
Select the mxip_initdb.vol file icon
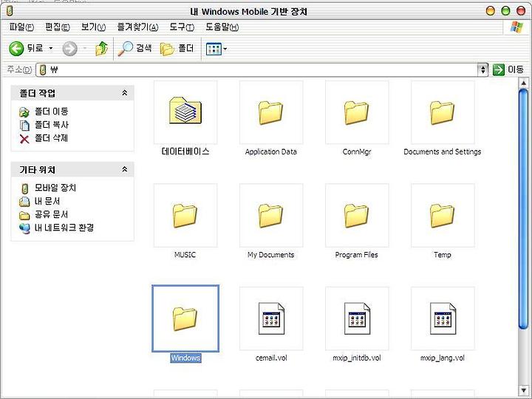357,318
